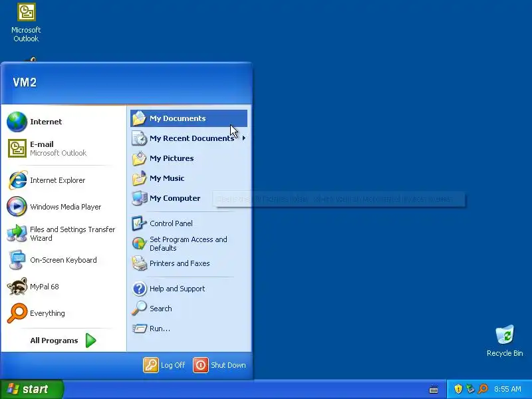532x399 pixels.
Task: Open the My Documents folder icon
Action: [139, 118]
